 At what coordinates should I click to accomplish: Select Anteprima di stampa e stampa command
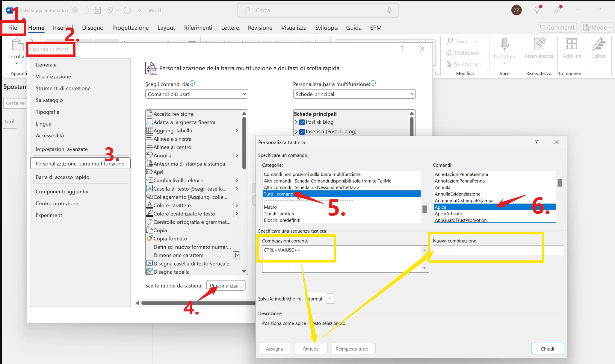point(194,164)
